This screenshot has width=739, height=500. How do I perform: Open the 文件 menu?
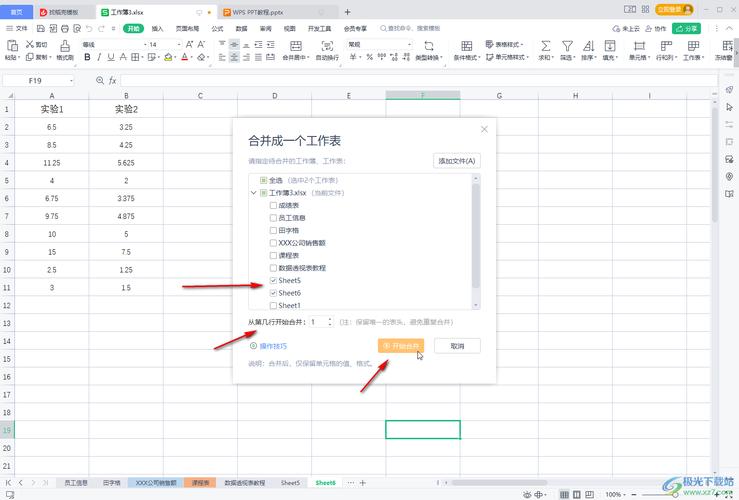pos(17,29)
